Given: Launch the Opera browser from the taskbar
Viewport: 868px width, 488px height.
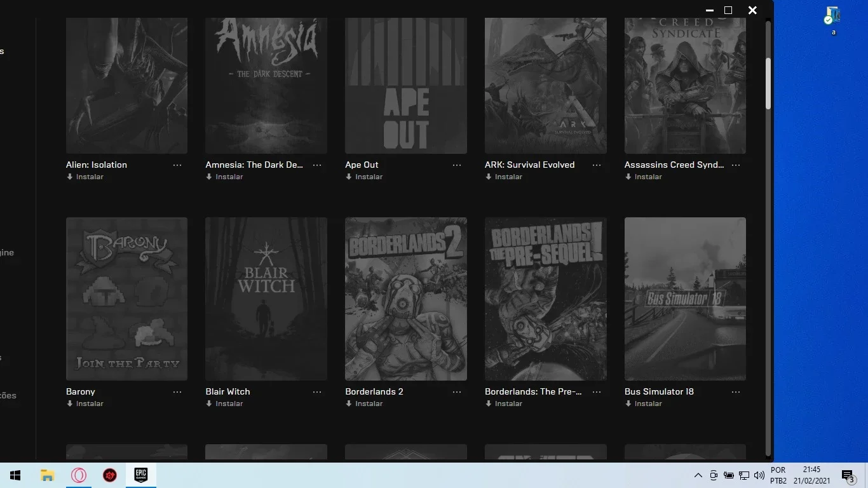Looking at the screenshot, I should coord(78,475).
